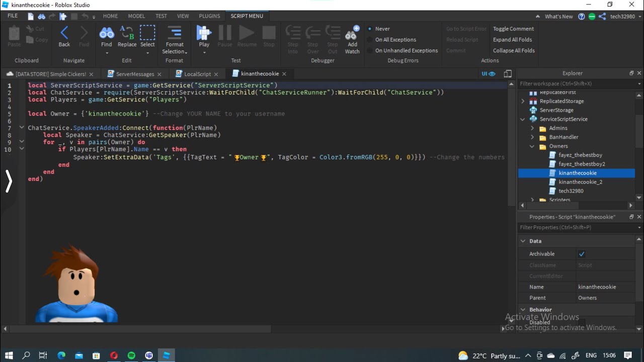This screenshot has height=362, width=644.
Task: Switch to the HOME ribbon tab
Action: (x=110, y=16)
